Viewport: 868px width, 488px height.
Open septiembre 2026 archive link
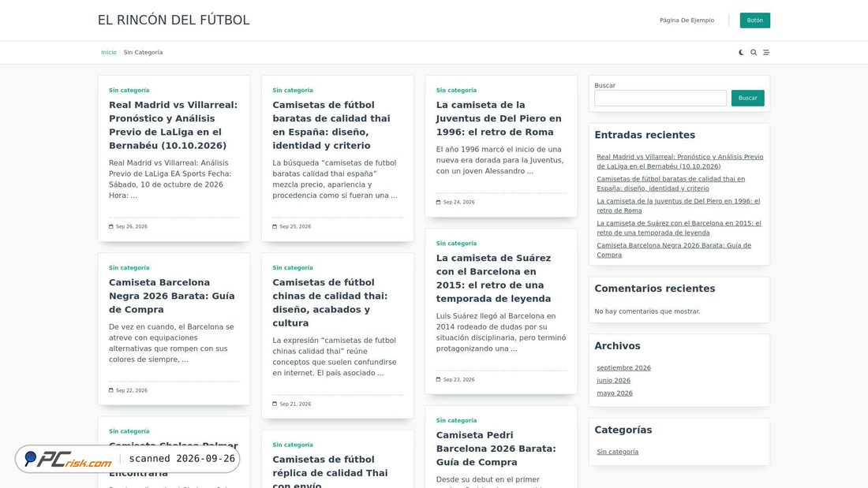623,367
